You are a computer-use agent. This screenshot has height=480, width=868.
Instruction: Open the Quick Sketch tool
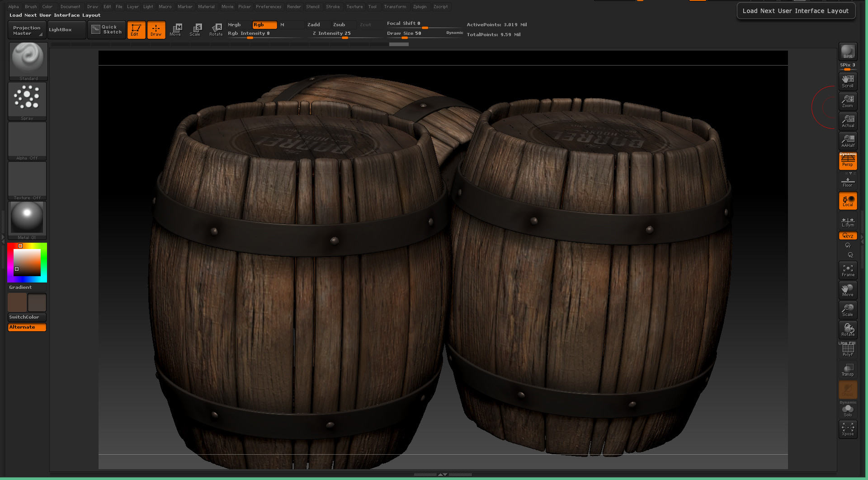tap(107, 30)
